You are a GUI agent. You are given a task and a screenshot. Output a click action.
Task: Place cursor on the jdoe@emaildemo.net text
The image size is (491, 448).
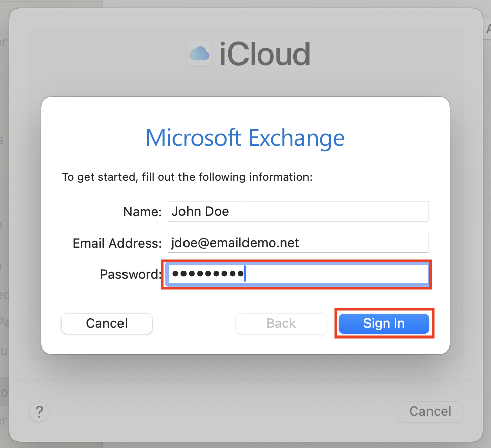tap(235, 243)
